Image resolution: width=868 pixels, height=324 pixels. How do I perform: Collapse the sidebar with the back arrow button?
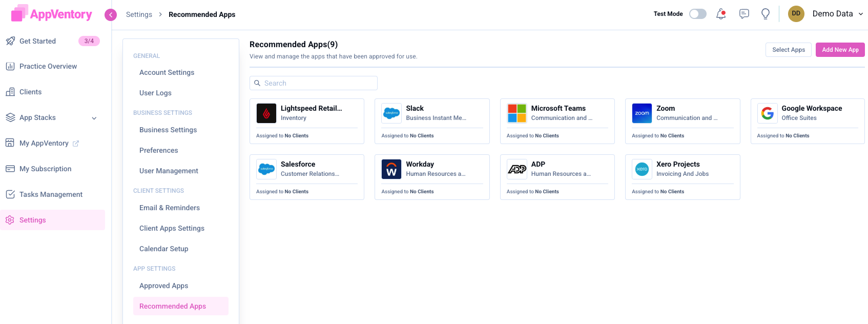pyautogui.click(x=111, y=15)
